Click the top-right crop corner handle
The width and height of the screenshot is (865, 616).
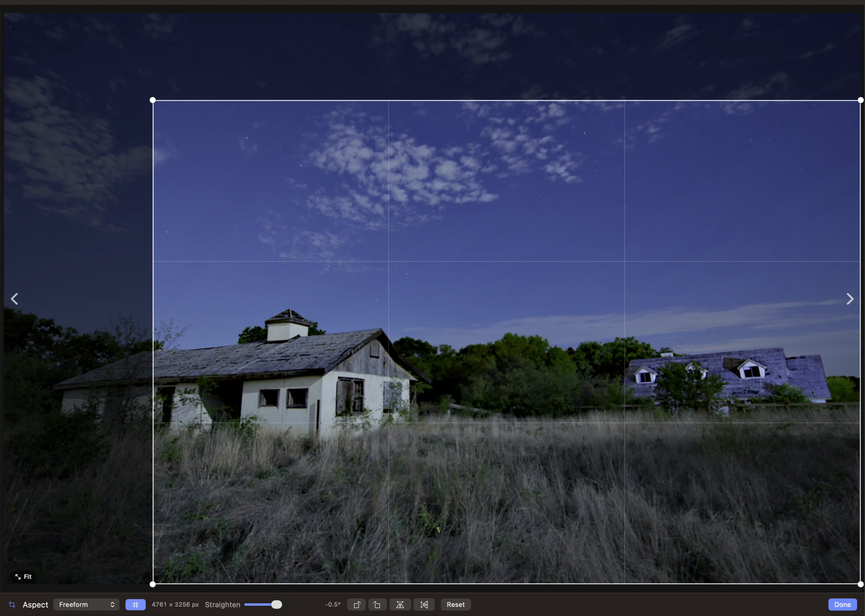pos(860,100)
